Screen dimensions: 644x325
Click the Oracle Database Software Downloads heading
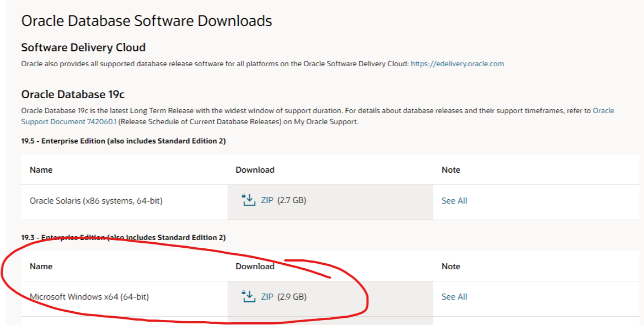147,20
